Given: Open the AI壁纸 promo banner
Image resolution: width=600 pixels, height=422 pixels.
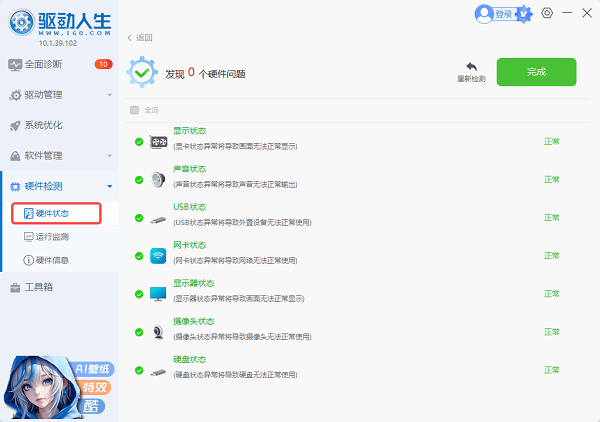Looking at the screenshot, I should coord(59,387).
